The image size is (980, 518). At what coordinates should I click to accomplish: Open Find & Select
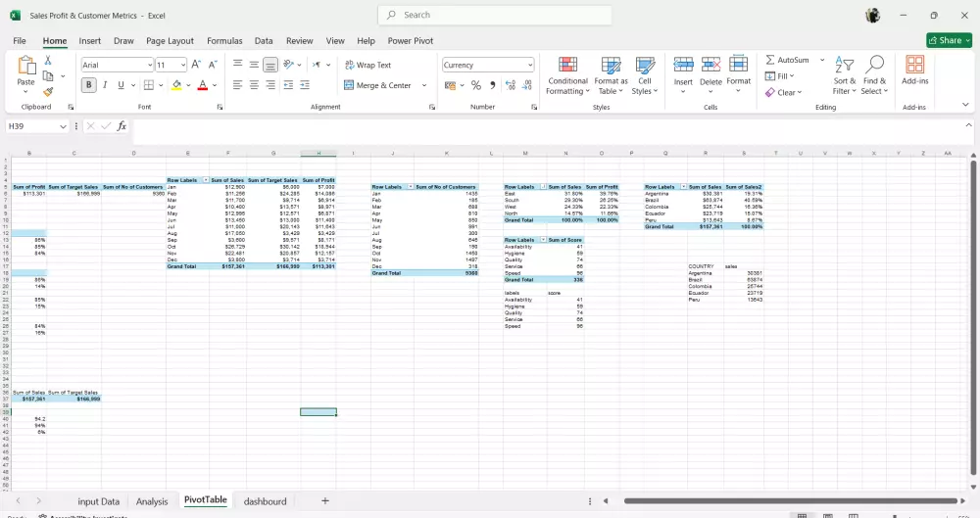874,75
